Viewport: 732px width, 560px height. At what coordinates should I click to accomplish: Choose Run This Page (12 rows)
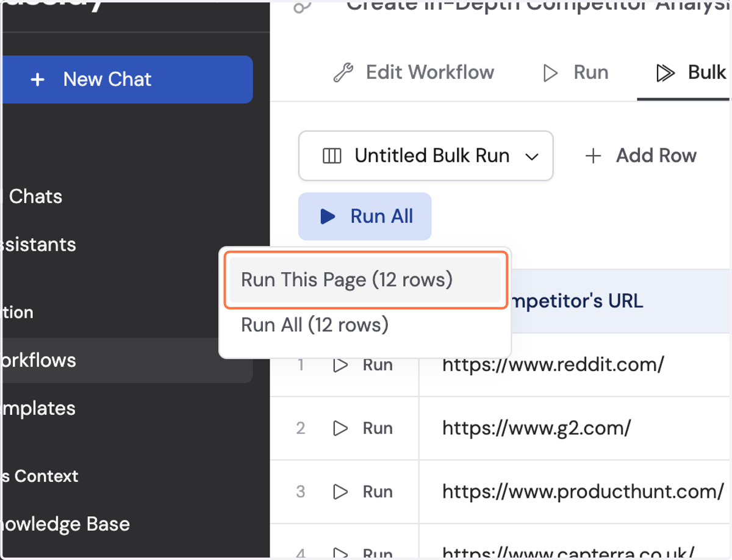(365, 280)
